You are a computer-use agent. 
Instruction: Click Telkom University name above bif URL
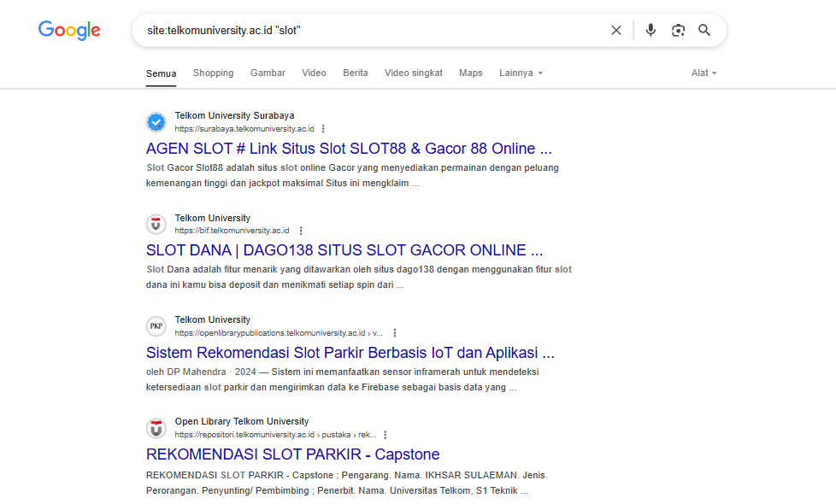point(212,218)
